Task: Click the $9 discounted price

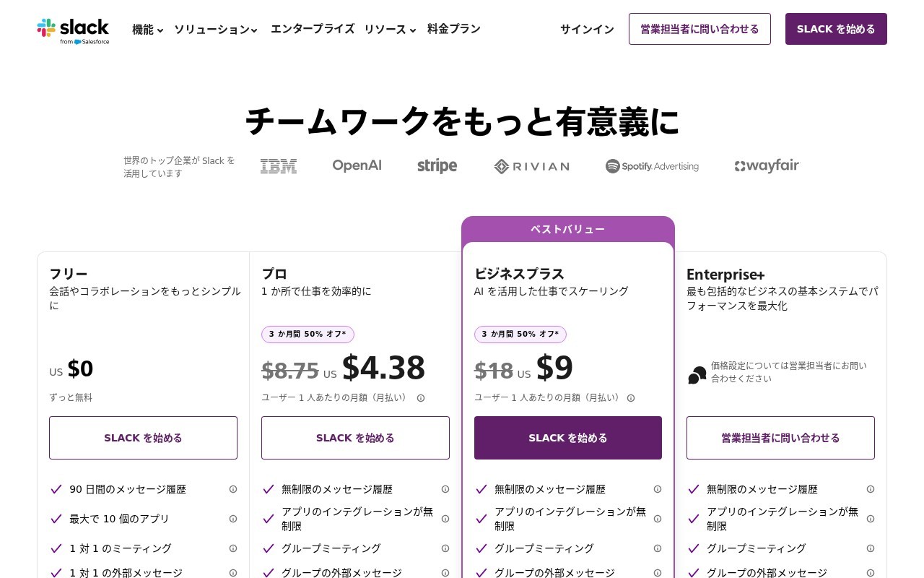Action: pyautogui.click(x=554, y=368)
